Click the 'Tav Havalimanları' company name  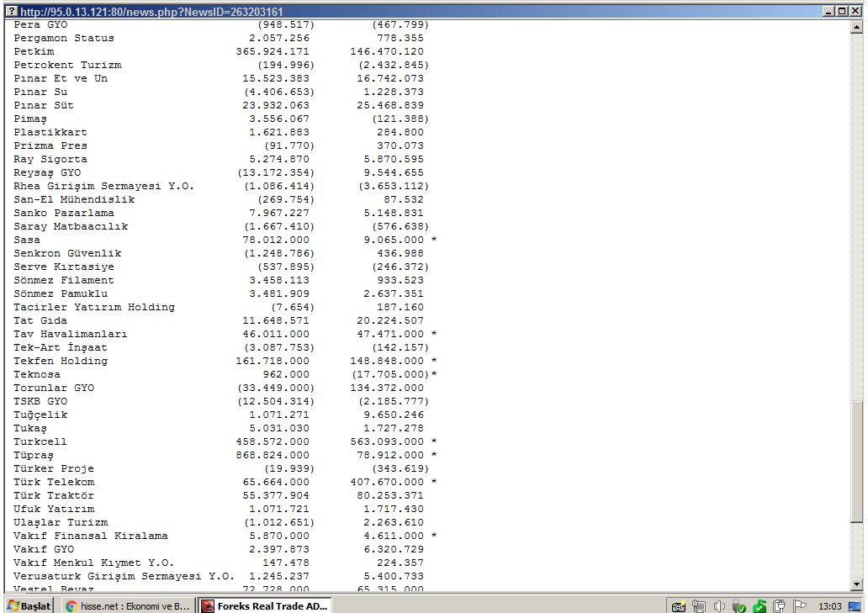click(71, 334)
